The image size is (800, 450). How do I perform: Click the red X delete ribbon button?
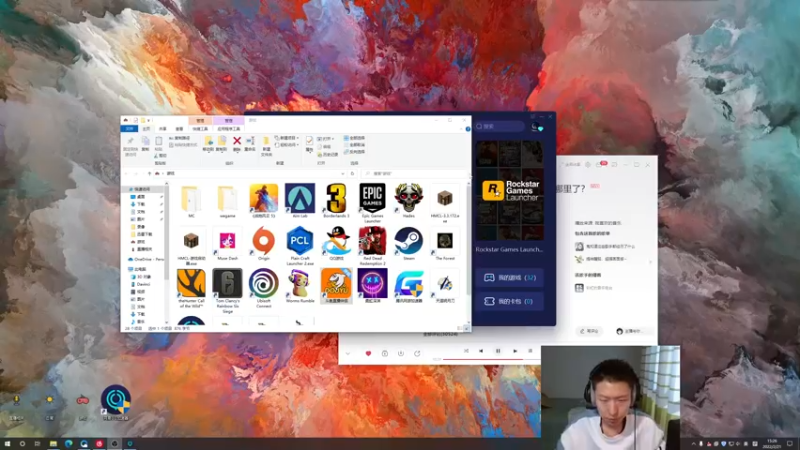pyautogui.click(x=237, y=141)
